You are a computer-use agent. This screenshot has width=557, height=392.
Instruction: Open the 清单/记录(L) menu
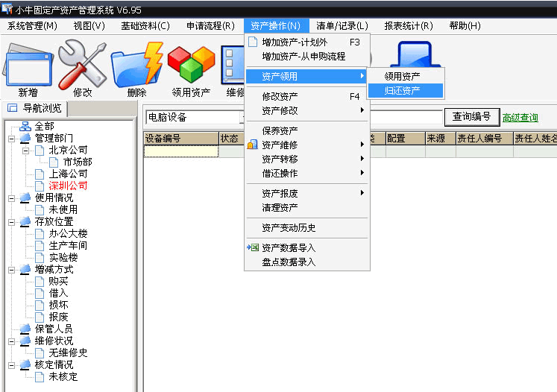point(342,25)
